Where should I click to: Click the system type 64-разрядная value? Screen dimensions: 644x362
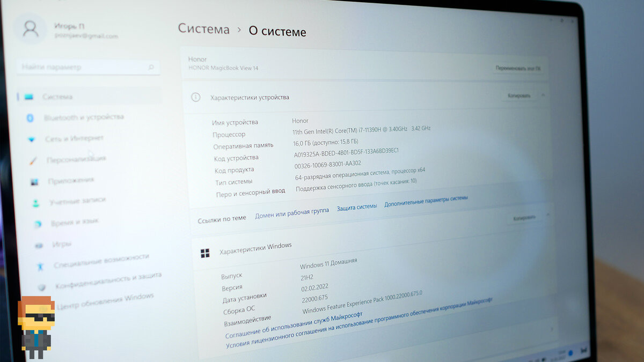tap(360, 174)
